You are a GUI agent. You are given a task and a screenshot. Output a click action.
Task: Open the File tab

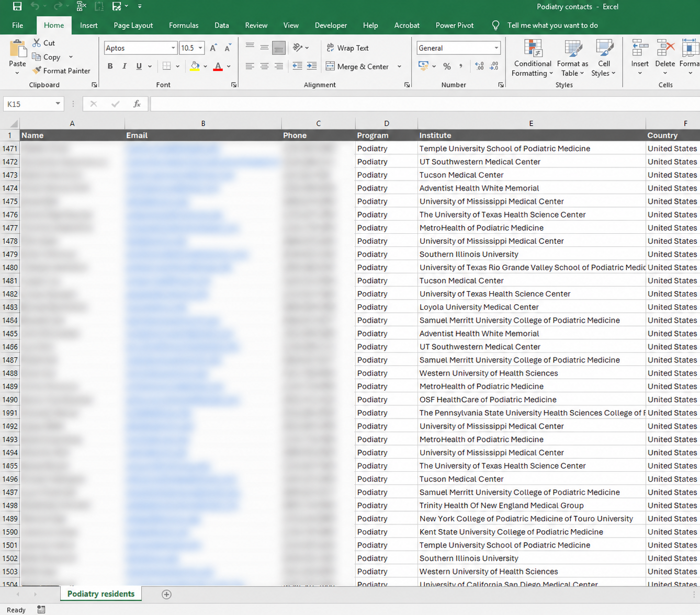17,25
